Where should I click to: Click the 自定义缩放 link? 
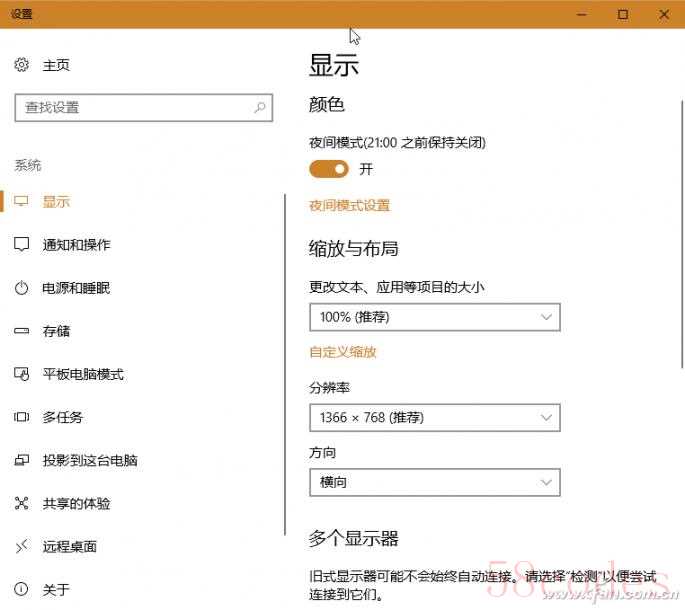[343, 352]
